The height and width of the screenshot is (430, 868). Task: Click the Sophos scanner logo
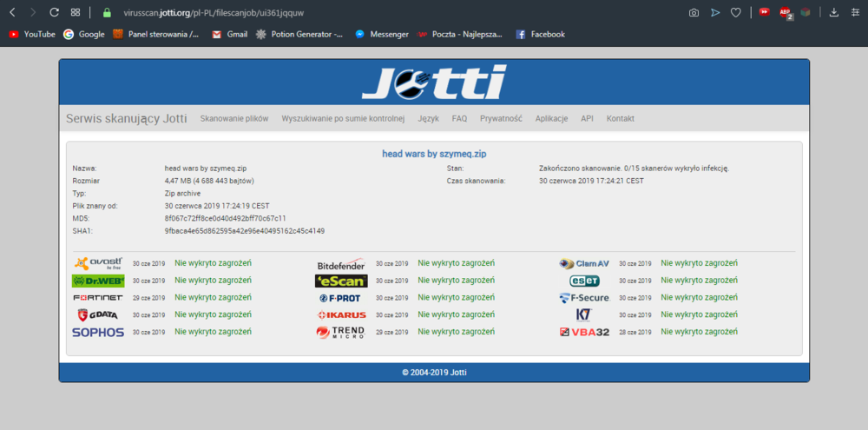tap(98, 333)
